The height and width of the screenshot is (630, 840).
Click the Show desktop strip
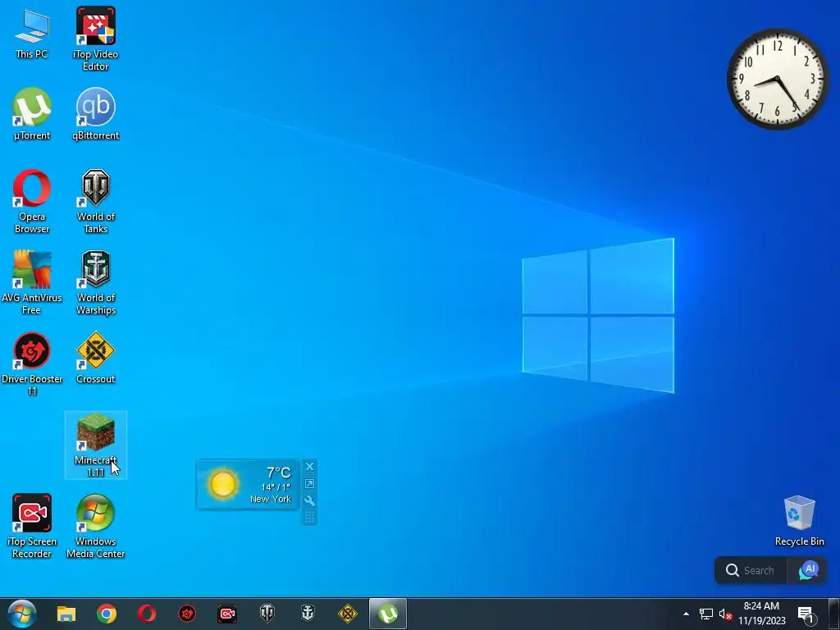point(834,614)
